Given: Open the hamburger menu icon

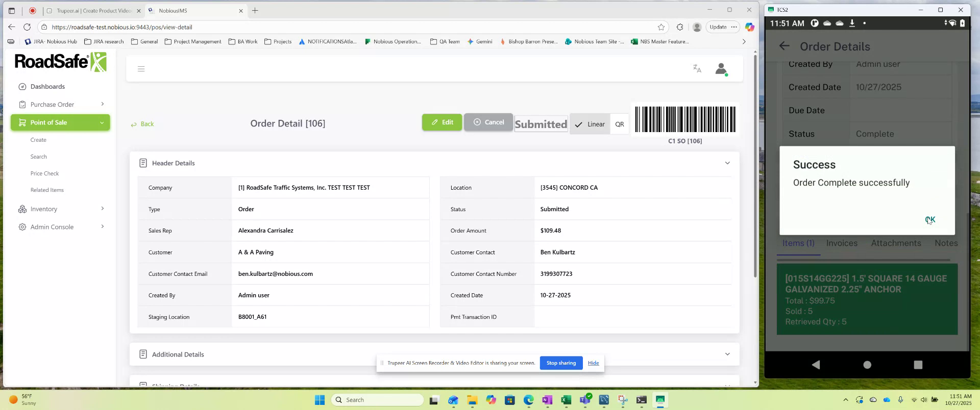Looking at the screenshot, I should point(141,69).
